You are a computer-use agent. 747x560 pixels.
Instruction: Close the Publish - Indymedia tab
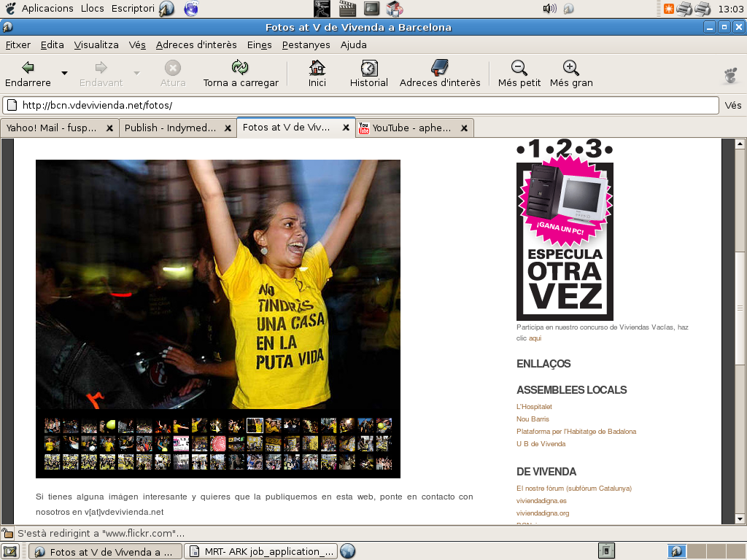(228, 128)
